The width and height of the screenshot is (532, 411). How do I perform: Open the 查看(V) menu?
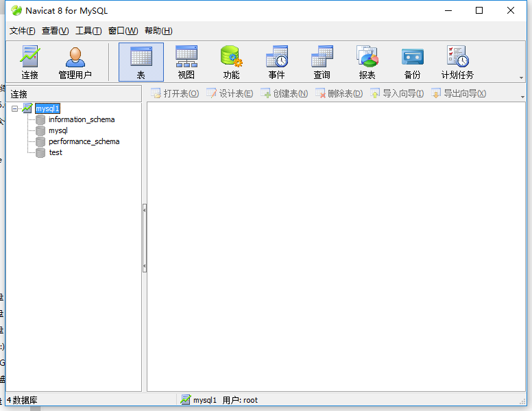click(56, 31)
